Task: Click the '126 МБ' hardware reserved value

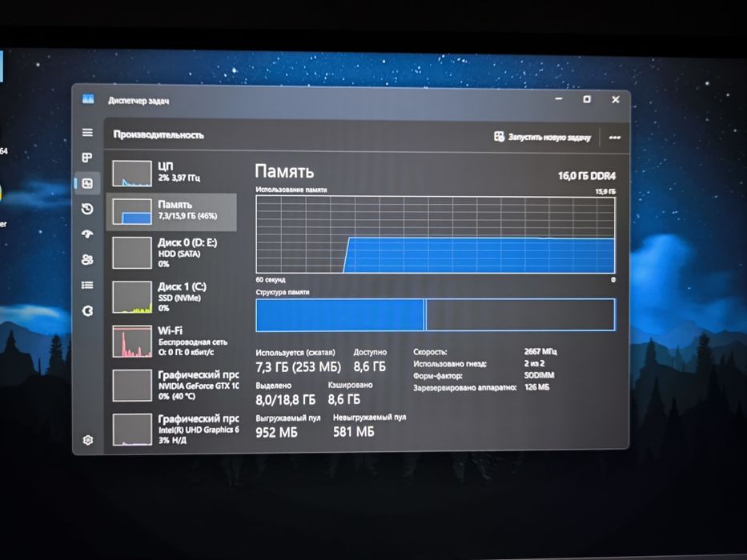Action: tap(536, 387)
